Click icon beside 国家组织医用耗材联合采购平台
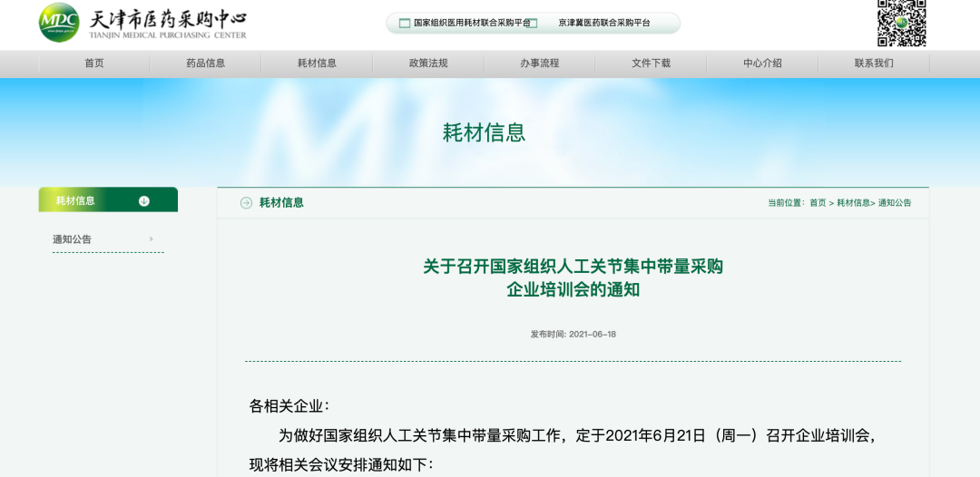This screenshot has width=980, height=477. click(405, 24)
